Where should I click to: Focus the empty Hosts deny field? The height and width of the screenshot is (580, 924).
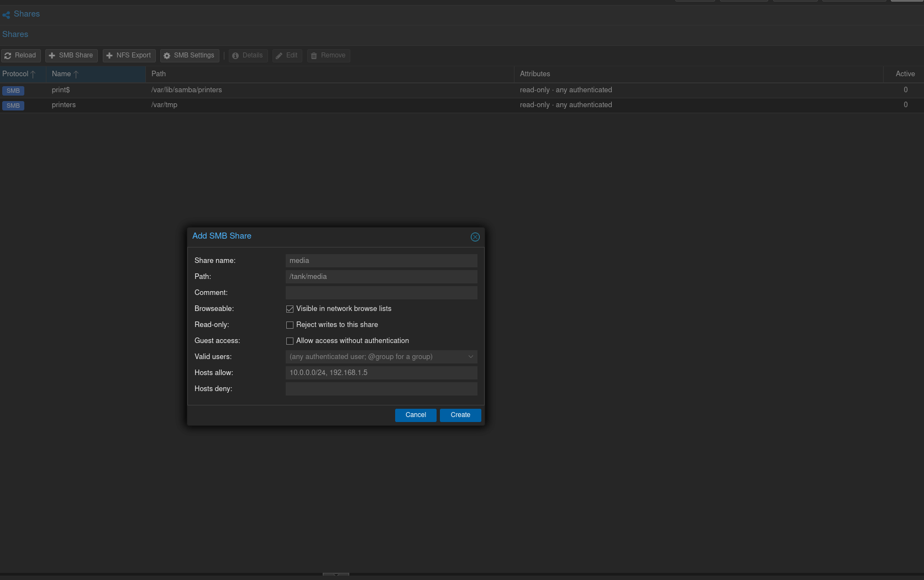tap(381, 389)
